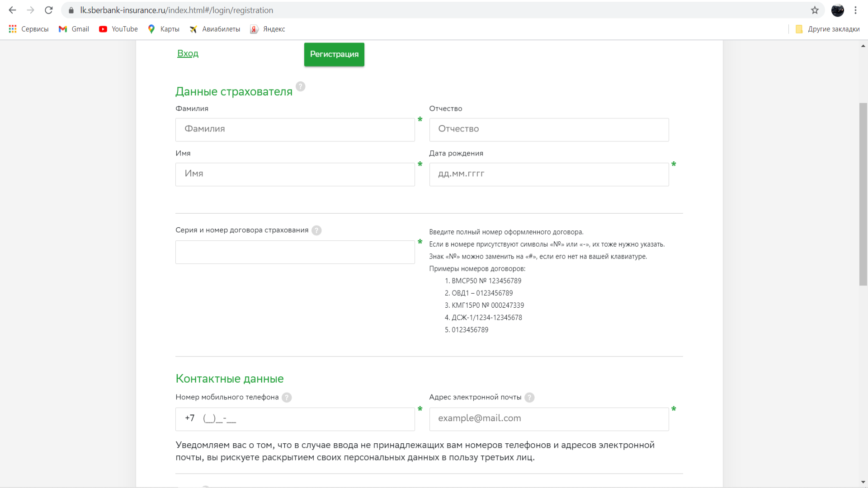Image resolution: width=868 pixels, height=488 pixels.
Task: Focus the insurance contract number field
Action: pos(295,252)
